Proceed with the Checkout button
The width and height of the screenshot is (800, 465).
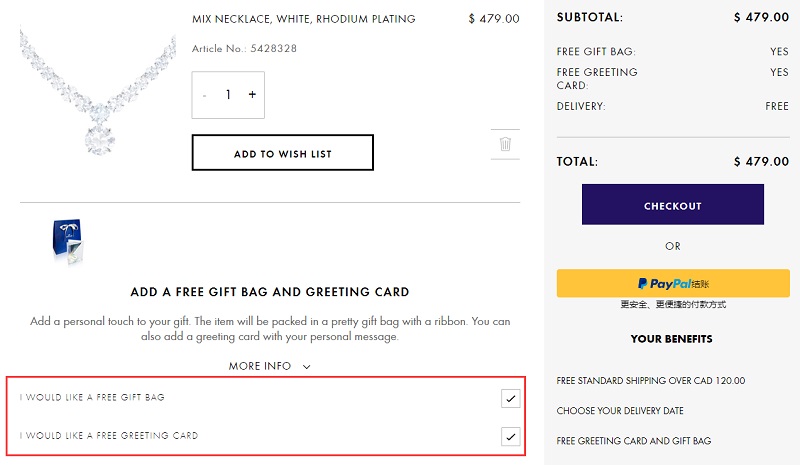point(673,205)
